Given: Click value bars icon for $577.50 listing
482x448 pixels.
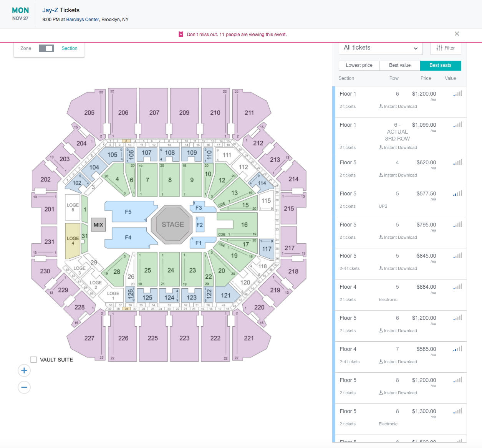Looking at the screenshot, I should pyautogui.click(x=457, y=193).
